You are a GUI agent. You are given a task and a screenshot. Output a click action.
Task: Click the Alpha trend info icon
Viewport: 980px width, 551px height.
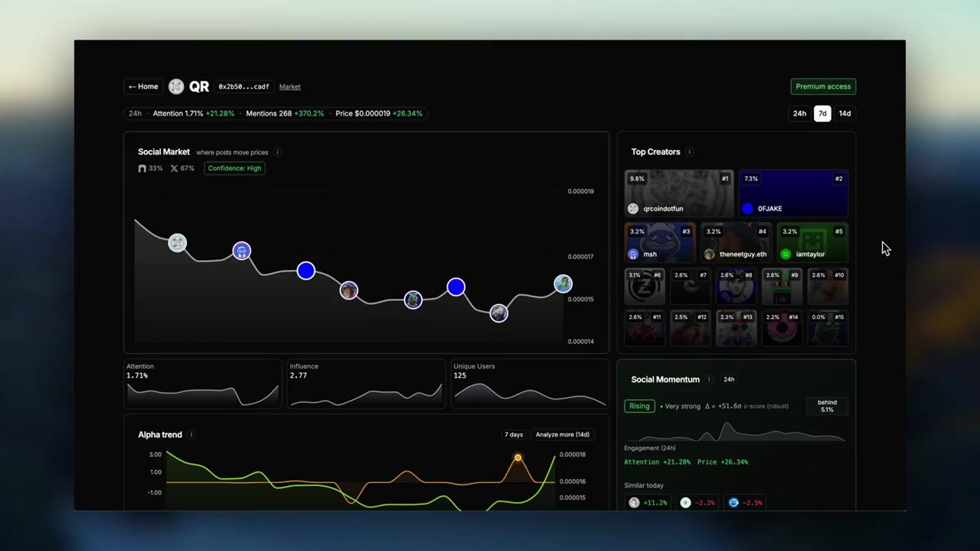pyautogui.click(x=191, y=435)
